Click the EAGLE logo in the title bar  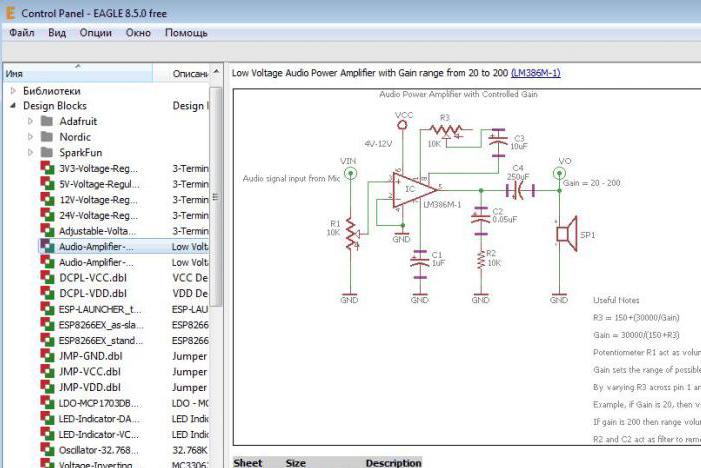[10, 13]
